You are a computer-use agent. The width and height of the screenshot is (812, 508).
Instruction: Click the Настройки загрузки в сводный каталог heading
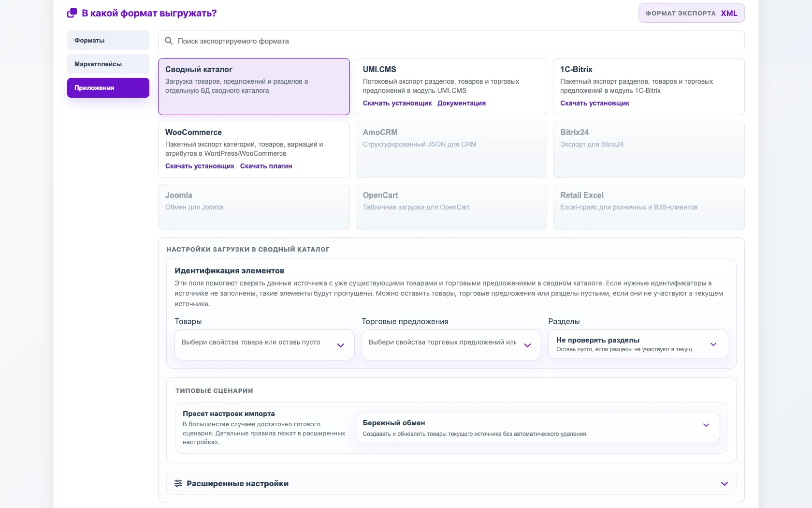coord(248,249)
